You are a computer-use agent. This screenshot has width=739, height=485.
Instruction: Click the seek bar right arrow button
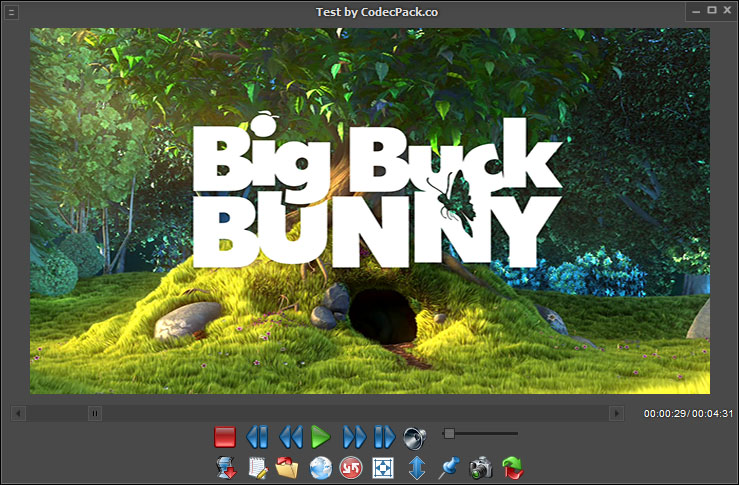(x=616, y=414)
